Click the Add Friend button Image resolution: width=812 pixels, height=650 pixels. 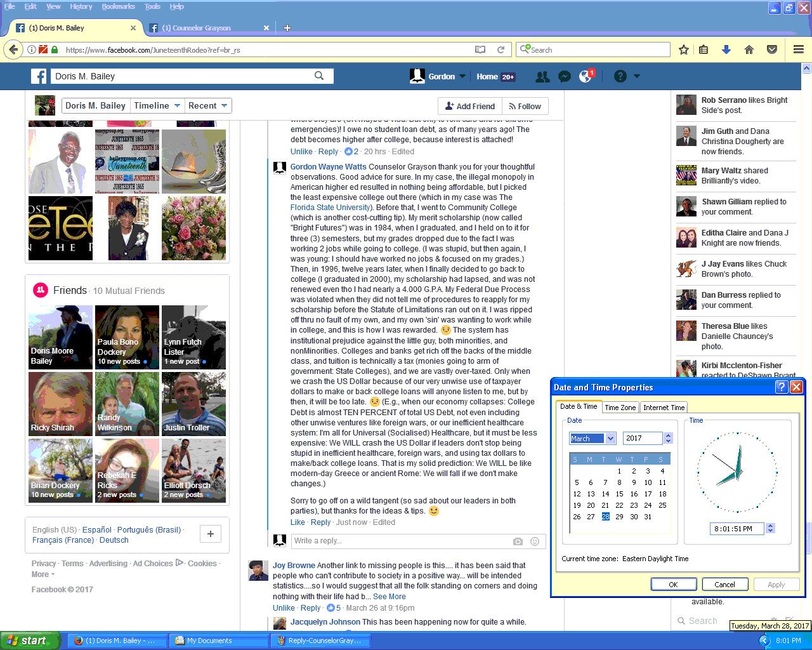pos(470,106)
